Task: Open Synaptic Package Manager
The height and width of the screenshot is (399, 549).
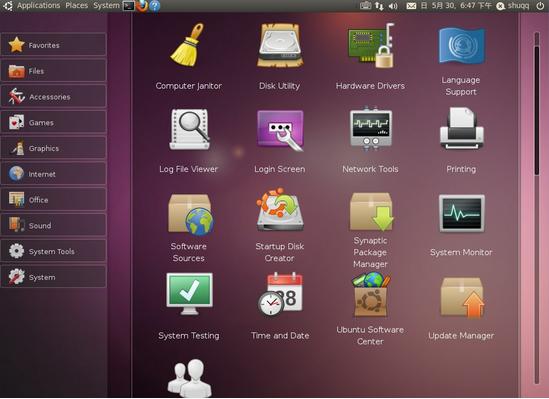Action: [370, 230]
